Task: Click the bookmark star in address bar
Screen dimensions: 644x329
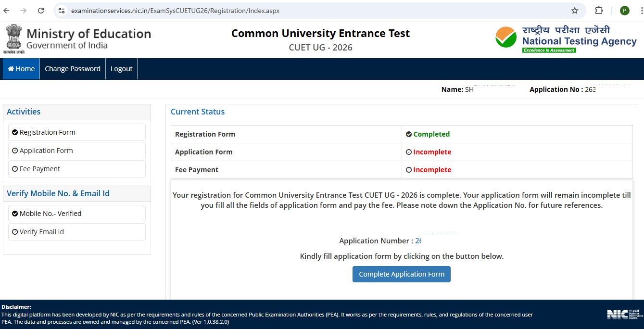Action: click(x=573, y=10)
